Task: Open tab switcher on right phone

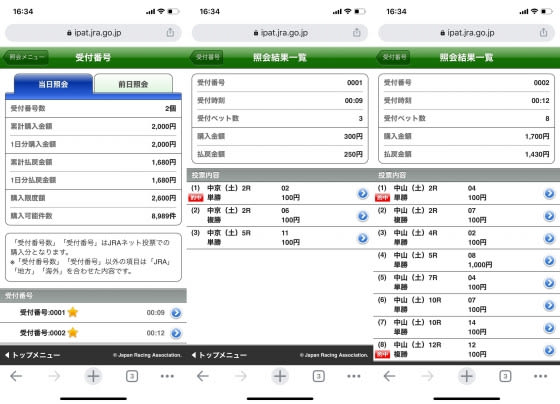Action: coord(505,376)
